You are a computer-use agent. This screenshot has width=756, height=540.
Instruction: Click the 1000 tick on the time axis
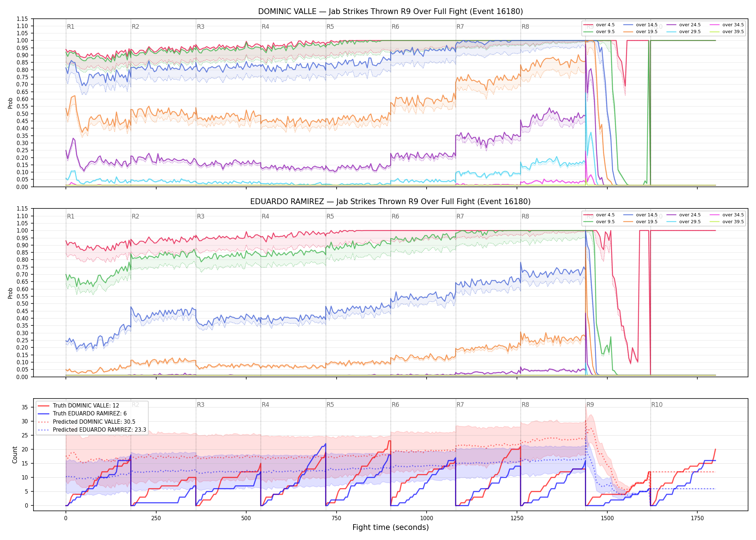[427, 518]
